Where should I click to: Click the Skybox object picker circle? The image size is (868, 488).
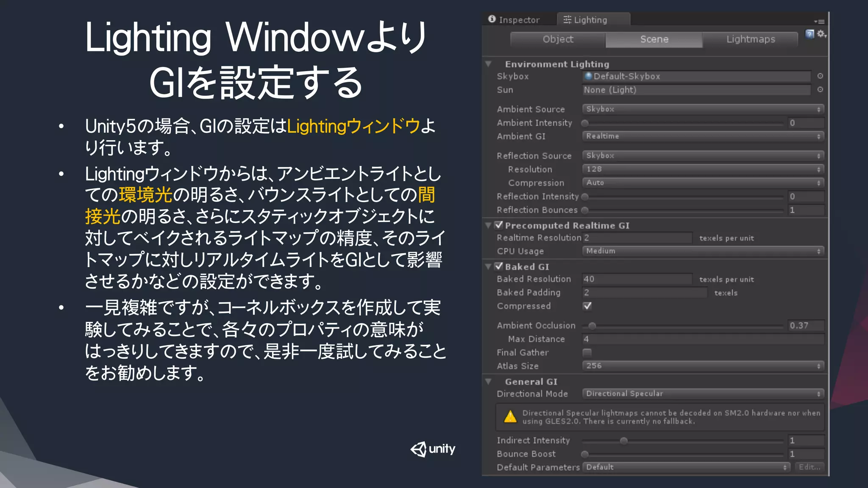point(820,76)
